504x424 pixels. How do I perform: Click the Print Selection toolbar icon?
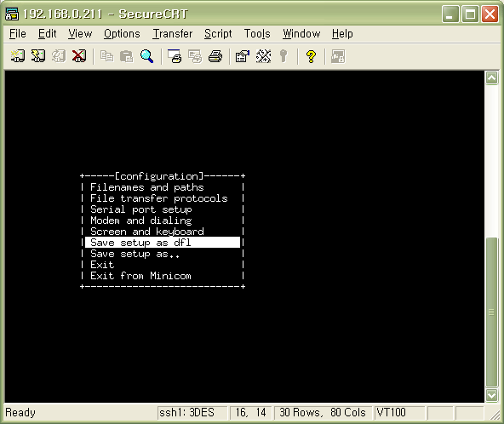point(195,56)
